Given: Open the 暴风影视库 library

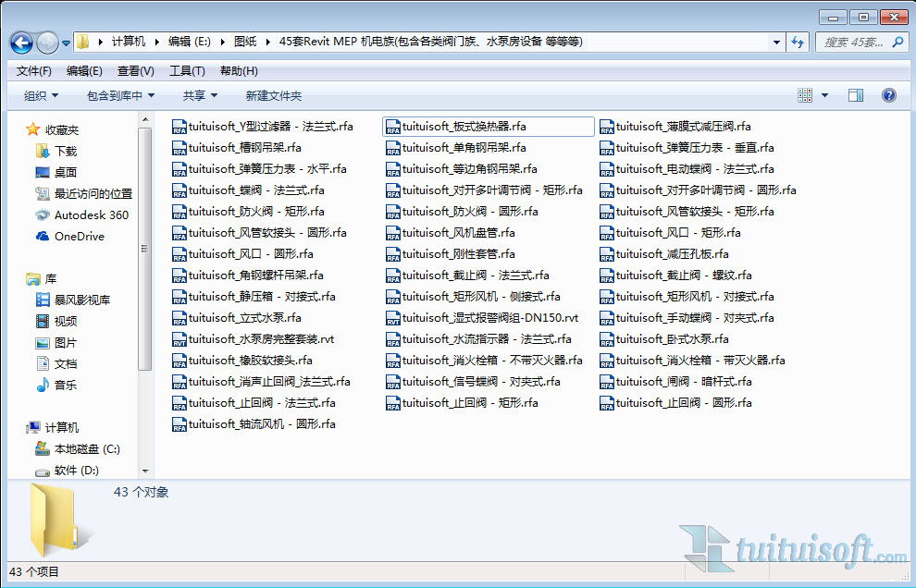Looking at the screenshot, I should [81, 300].
